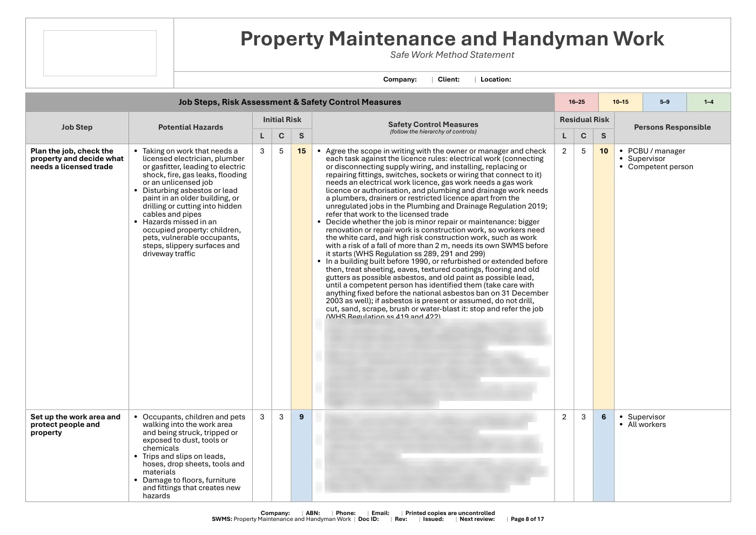Click the 'PCBU / manager' entry
Screen dimensions: 756x535
click(x=656, y=151)
